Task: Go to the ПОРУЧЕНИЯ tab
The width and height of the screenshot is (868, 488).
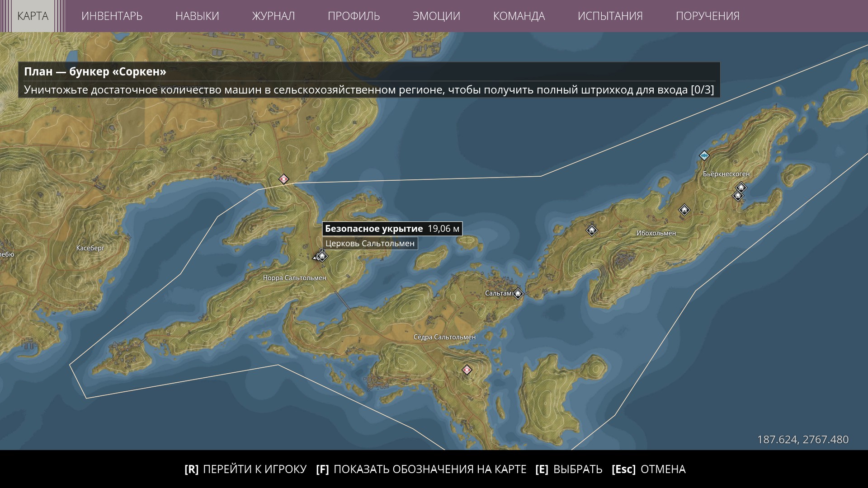Action: point(708,16)
